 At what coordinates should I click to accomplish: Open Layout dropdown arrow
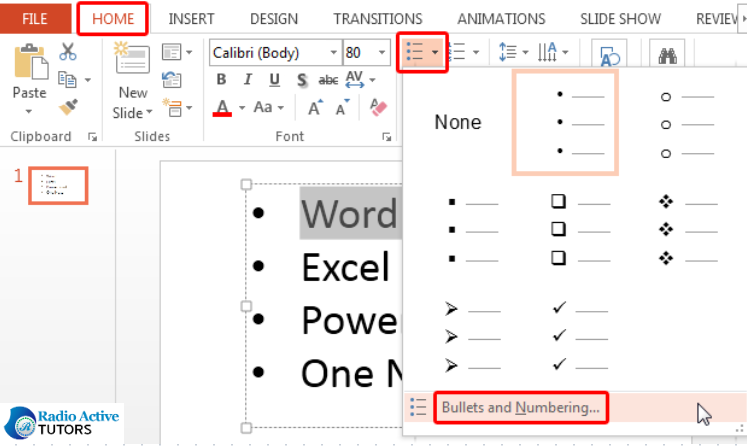(x=189, y=52)
